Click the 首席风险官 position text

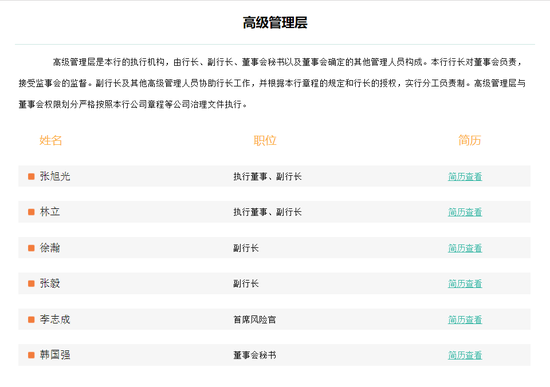click(255, 320)
